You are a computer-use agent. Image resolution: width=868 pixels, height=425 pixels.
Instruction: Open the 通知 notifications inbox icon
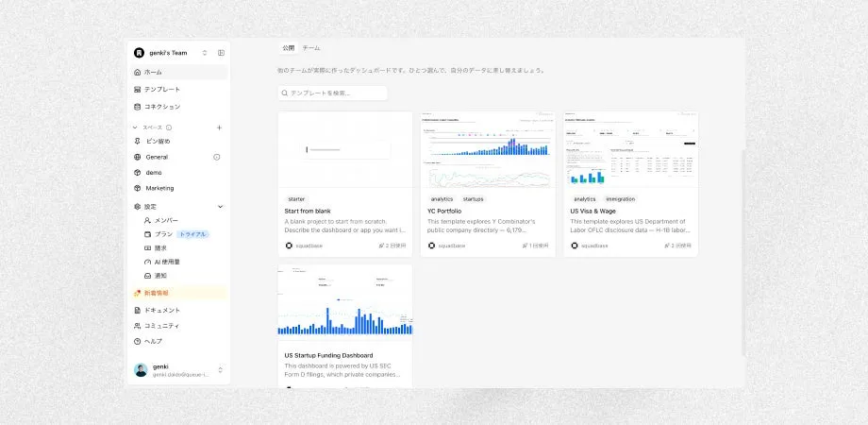pyautogui.click(x=147, y=276)
